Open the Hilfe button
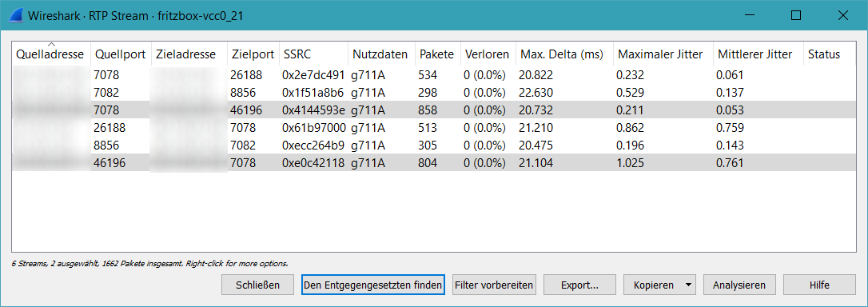The height and width of the screenshot is (307, 868). pos(819,285)
